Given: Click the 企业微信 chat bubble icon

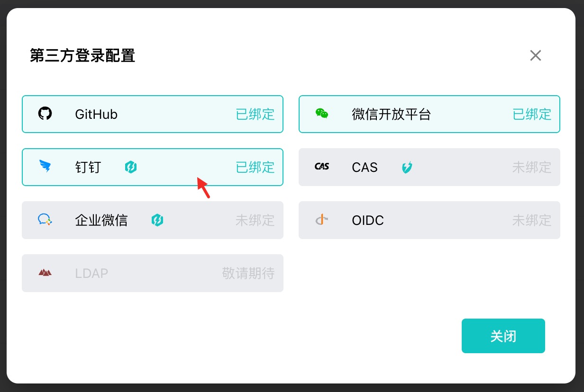Looking at the screenshot, I should pos(45,220).
